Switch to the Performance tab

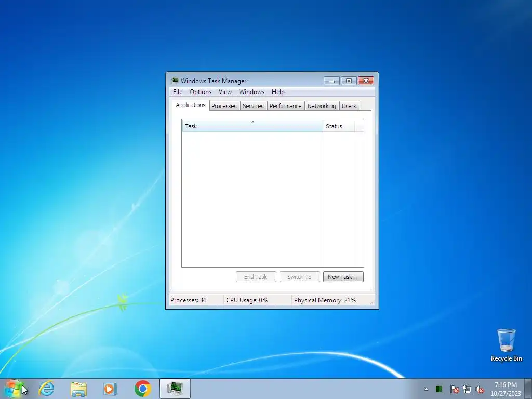click(x=285, y=106)
